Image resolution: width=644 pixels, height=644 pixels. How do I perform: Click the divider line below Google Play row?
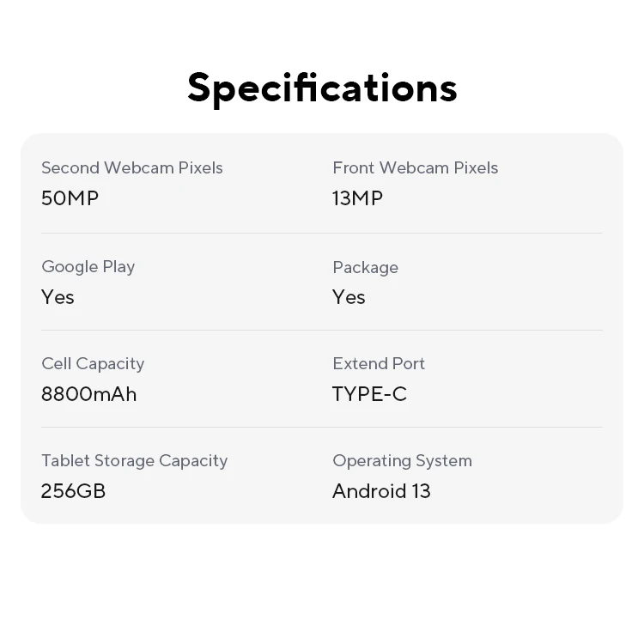coord(322,330)
